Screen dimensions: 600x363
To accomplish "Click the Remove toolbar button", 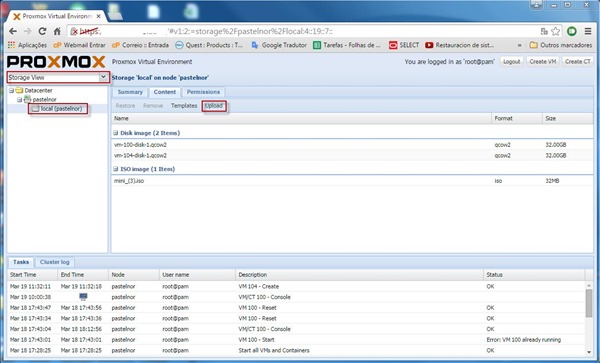I will click(x=153, y=106).
